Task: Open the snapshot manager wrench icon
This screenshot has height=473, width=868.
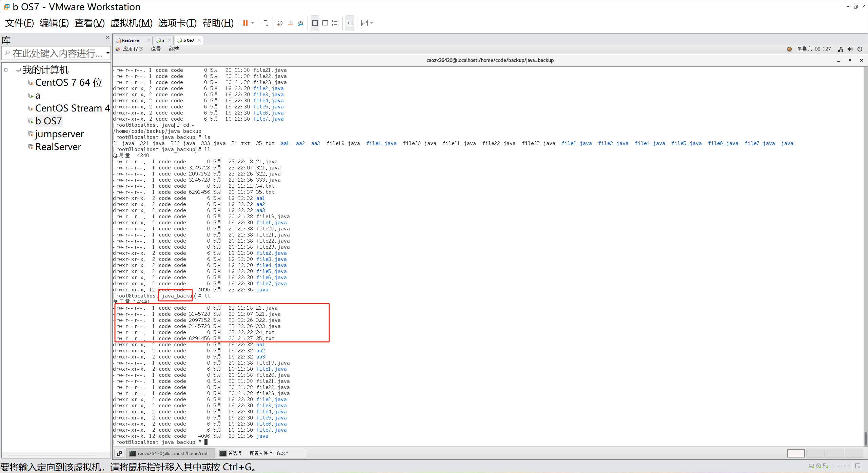Action: click(x=301, y=23)
